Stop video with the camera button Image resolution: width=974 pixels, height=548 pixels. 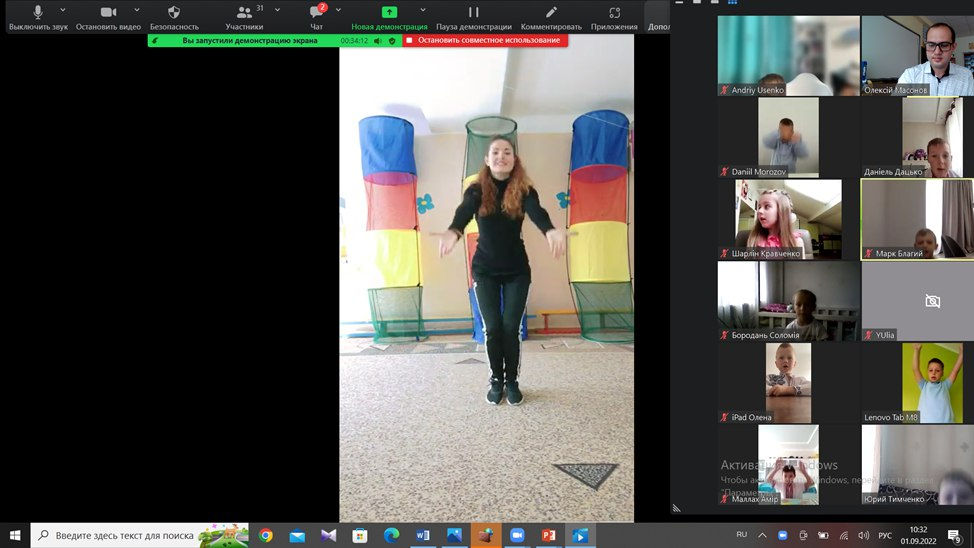(108, 17)
